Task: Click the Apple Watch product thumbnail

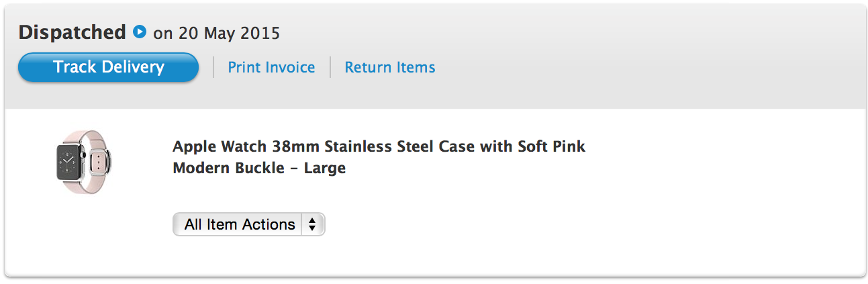Action: pyautogui.click(x=85, y=162)
